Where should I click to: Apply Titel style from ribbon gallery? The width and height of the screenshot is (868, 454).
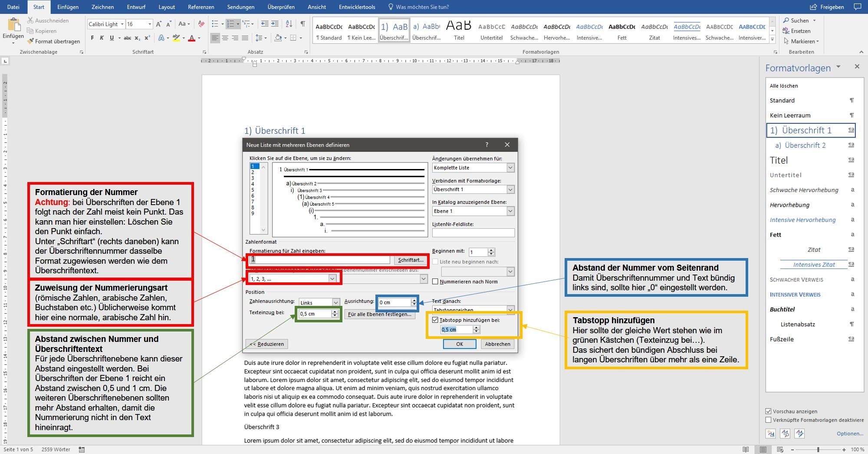459,30
